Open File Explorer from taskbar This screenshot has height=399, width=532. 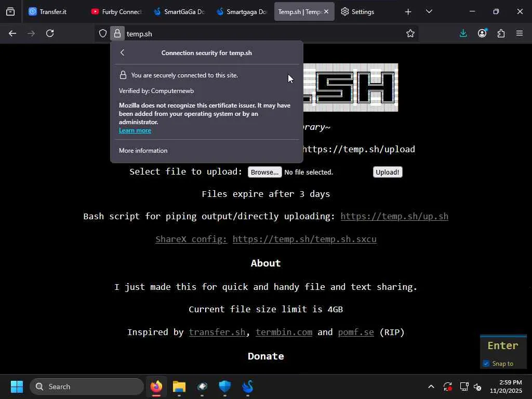179,387
